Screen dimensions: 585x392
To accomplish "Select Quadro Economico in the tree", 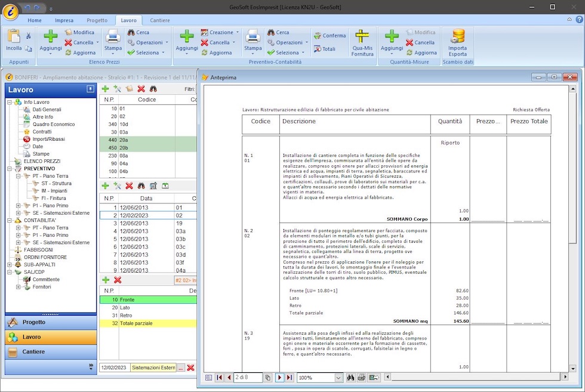I will (54, 124).
